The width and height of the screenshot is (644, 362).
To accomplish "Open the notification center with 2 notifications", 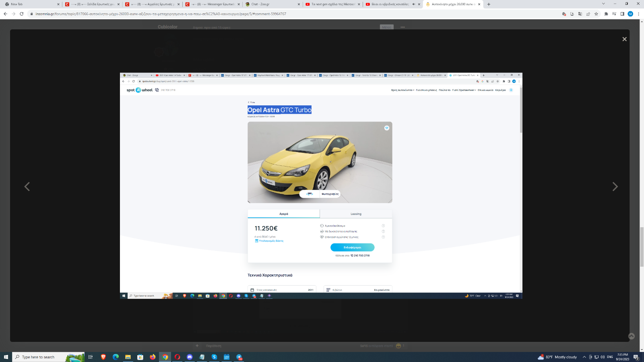I will tap(636, 357).
